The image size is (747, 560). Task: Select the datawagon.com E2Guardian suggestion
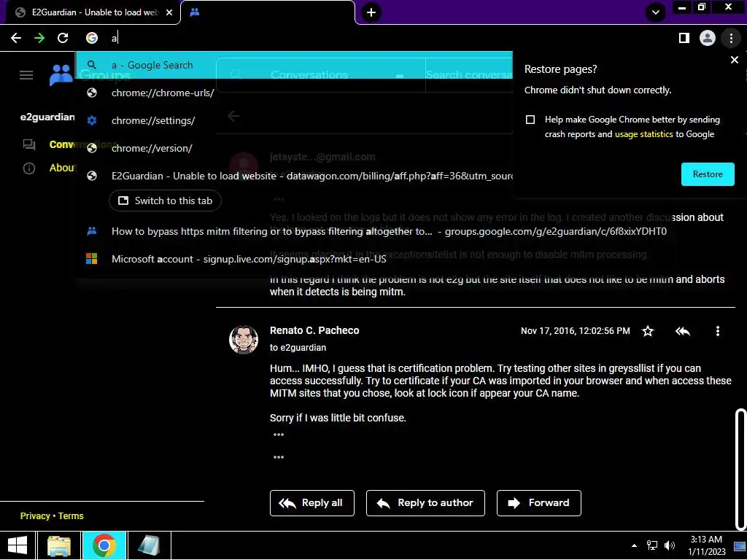tap(295, 176)
